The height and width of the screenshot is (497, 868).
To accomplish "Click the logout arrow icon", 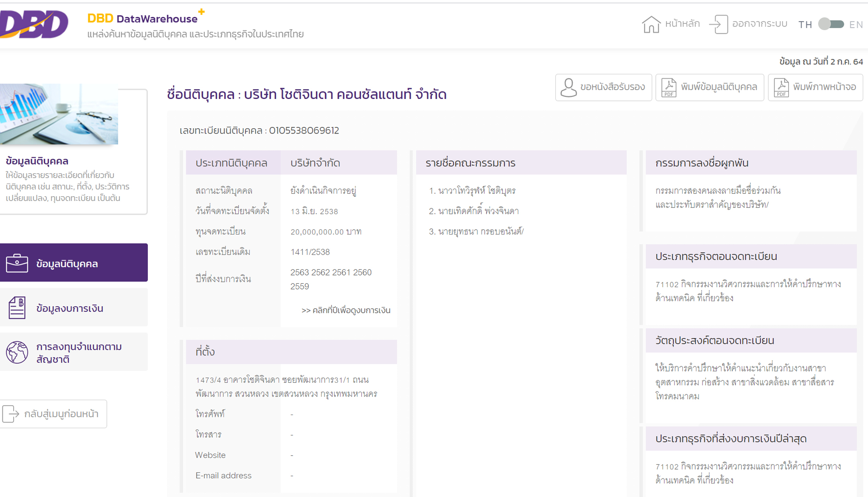I will click(719, 24).
